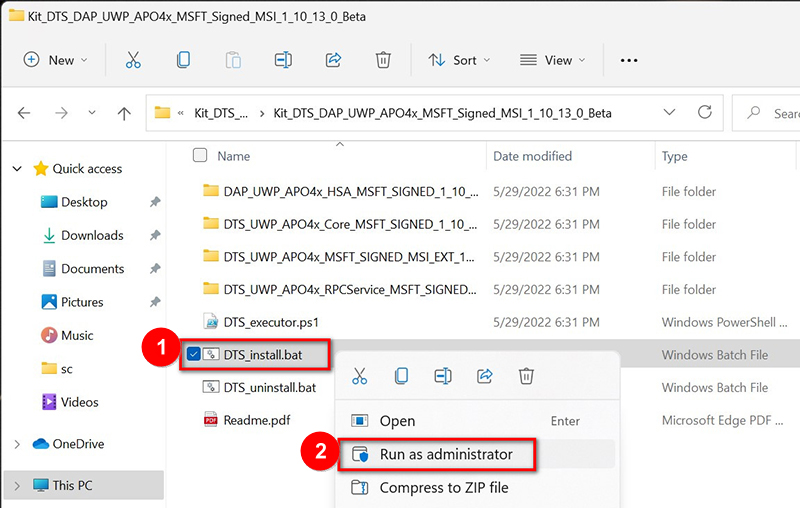Open the See more three-dots menu
Viewport: 800px width, 508px height.
click(629, 60)
